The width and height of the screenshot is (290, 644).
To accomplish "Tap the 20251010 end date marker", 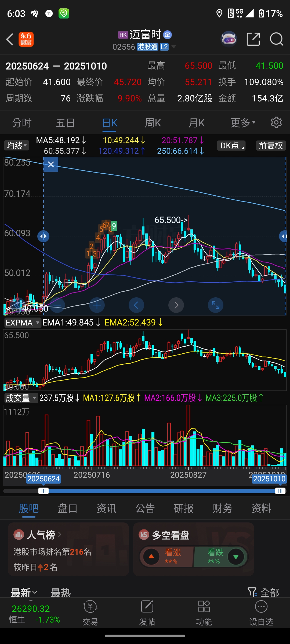I will pos(269,479).
